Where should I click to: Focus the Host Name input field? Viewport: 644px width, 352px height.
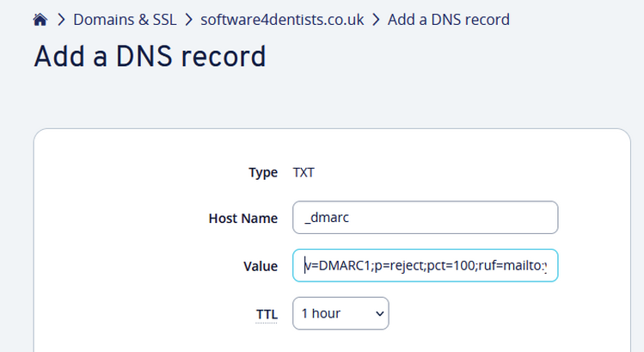[x=425, y=218]
